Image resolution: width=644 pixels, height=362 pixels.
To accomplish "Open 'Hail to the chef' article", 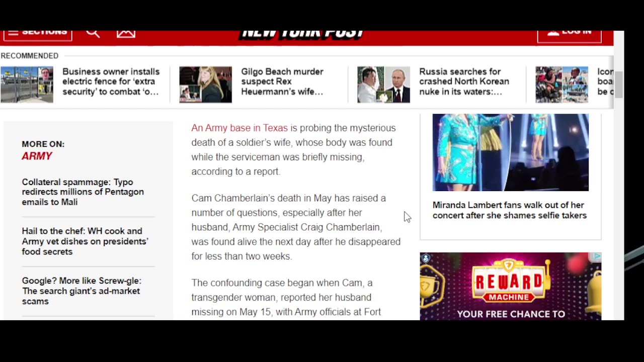I will 85,241.
